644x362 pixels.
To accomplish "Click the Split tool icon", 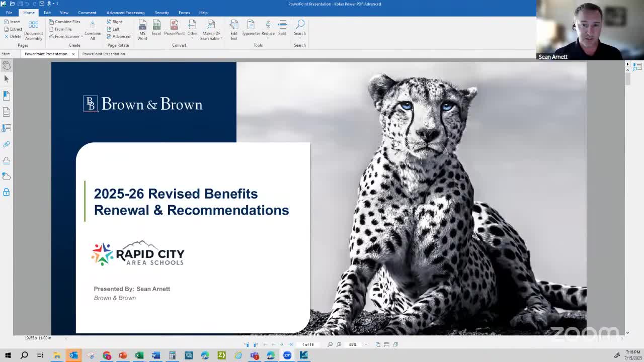I will (282, 28).
